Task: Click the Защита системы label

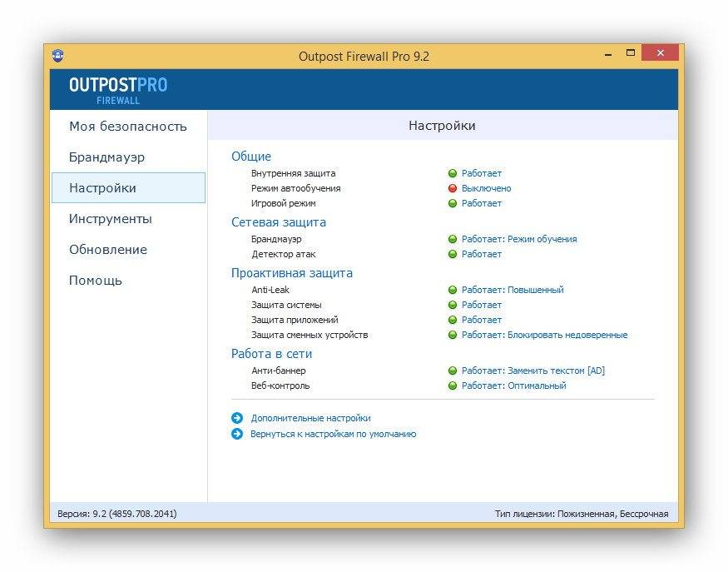Action: [286, 305]
